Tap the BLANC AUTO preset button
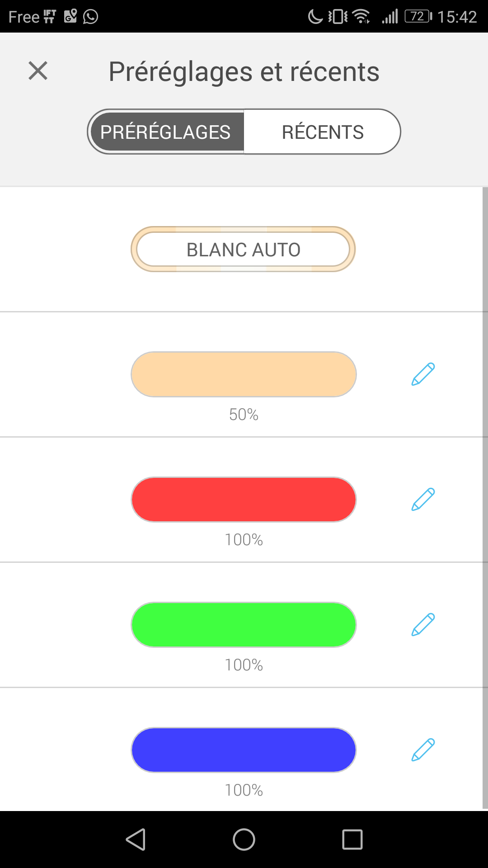Image resolution: width=488 pixels, height=868 pixels. click(243, 249)
